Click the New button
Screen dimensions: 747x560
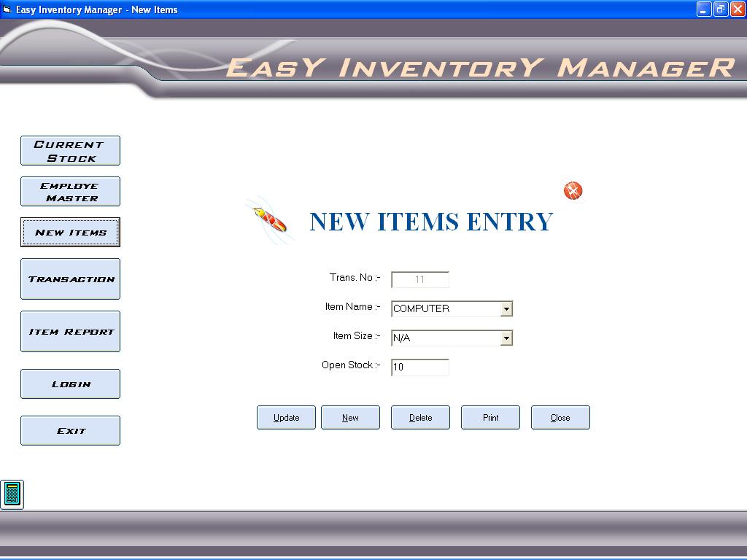pyautogui.click(x=350, y=418)
